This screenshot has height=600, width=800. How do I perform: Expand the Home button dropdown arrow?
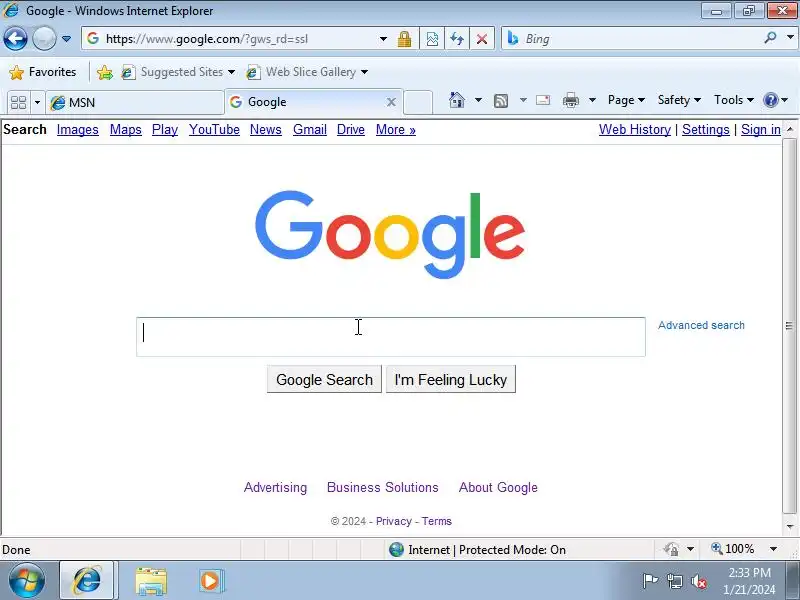pyautogui.click(x=478, y=100)
